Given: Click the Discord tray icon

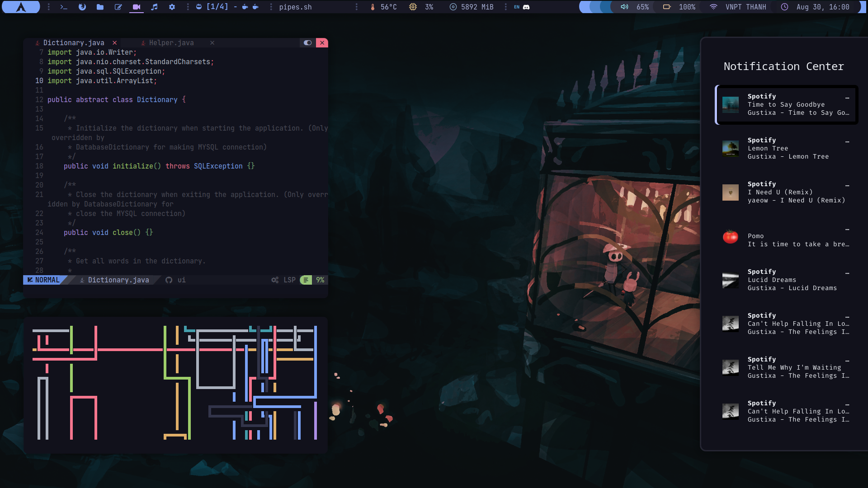Looking at the screenshot, I should (x=526, y=7).
